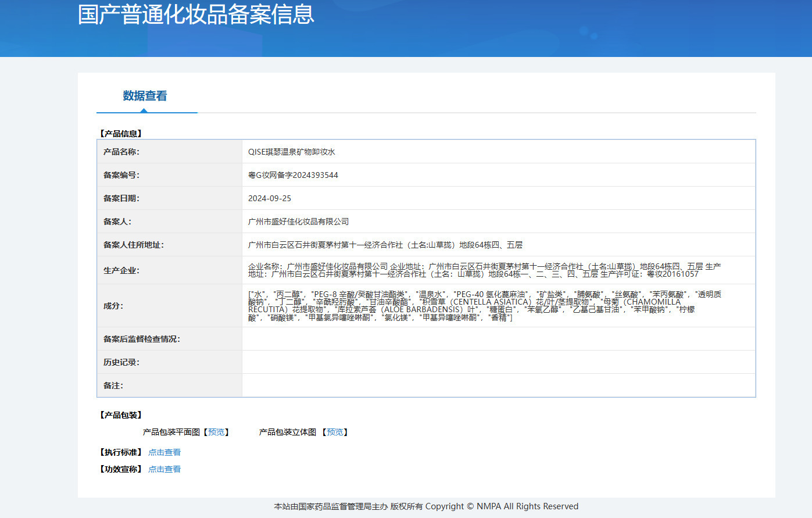Click the filing number 粤G妆网备字2024393544
Viewport: 812px width, 518px height.
pos(293,175)
